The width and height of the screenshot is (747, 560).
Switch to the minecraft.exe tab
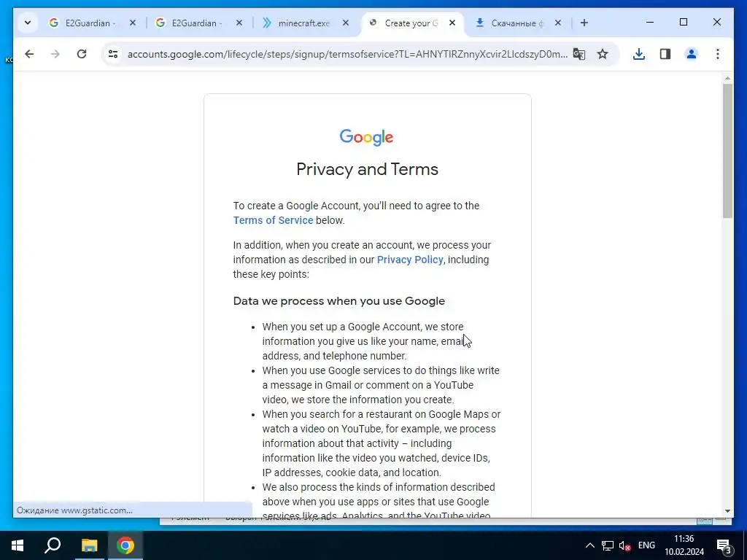tap(306, 23)
